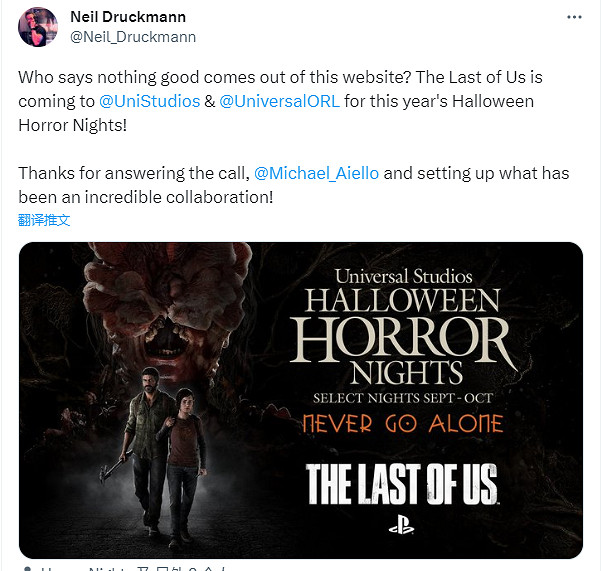Click Neil Druckmann's profile avatar
Viewport: 601px width, 571px height.
(x=38, y=27)
